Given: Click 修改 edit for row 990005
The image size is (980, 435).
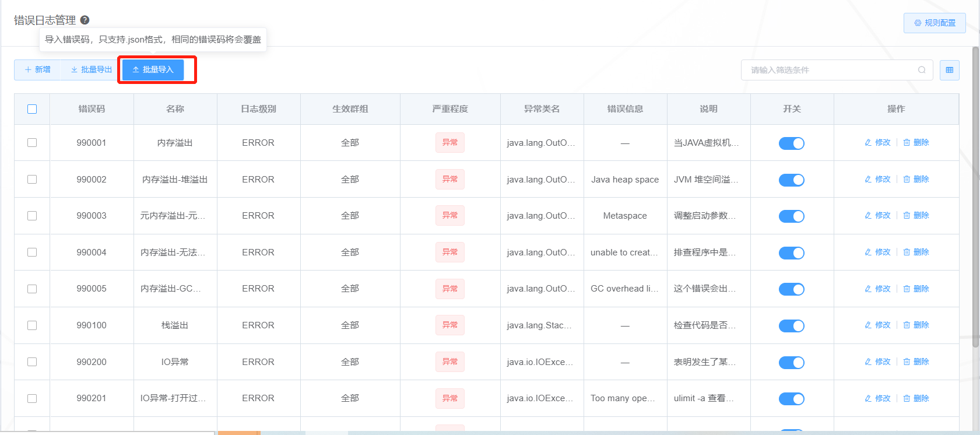Looking at the screenshot, I should pyautogui.click(x=877, y=289).
